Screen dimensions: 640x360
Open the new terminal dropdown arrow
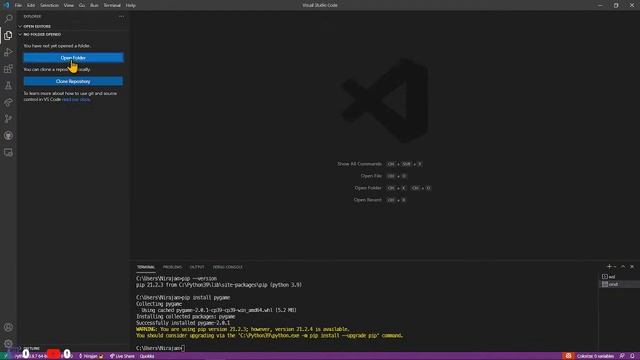(615, 267)
